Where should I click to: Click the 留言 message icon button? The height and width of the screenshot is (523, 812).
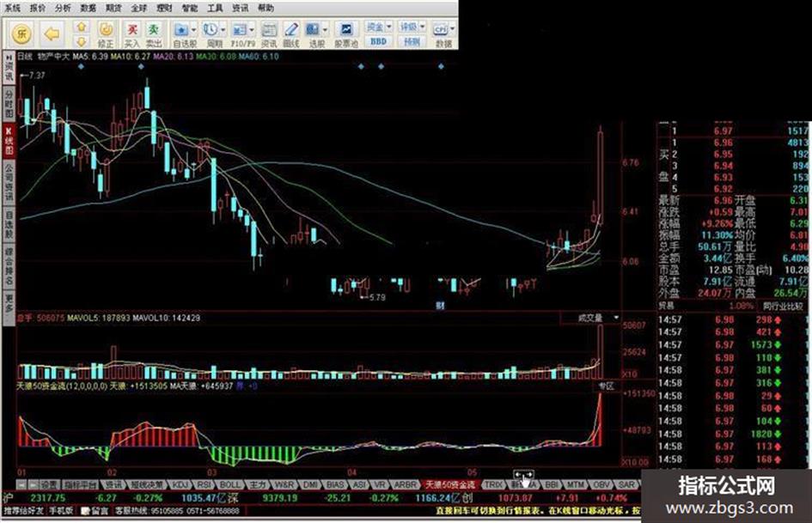click(x=95, y=511)
